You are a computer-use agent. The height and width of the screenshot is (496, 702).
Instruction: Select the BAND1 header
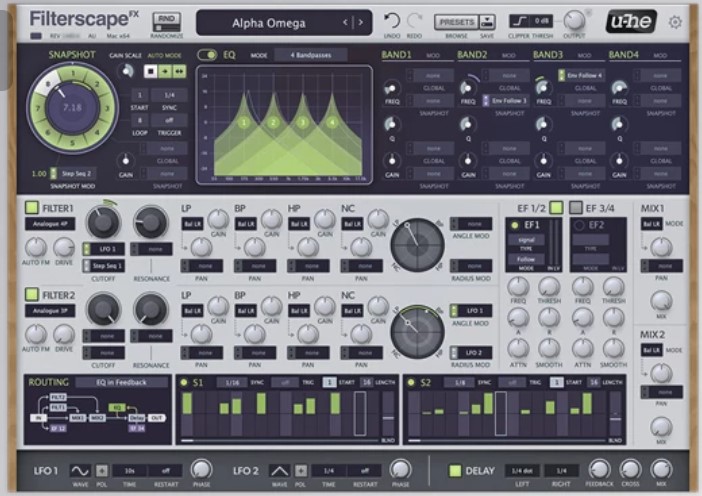[396, 55]
